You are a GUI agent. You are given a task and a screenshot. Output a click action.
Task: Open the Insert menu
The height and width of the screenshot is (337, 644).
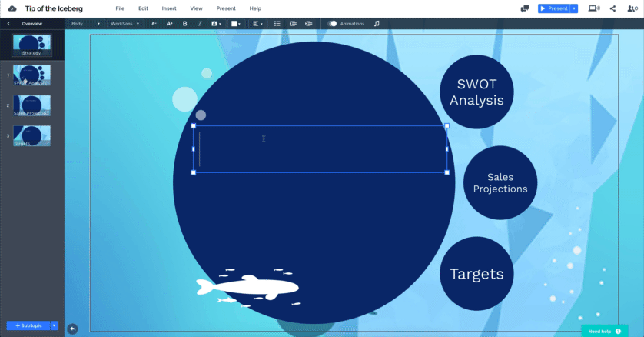[169, 8]
